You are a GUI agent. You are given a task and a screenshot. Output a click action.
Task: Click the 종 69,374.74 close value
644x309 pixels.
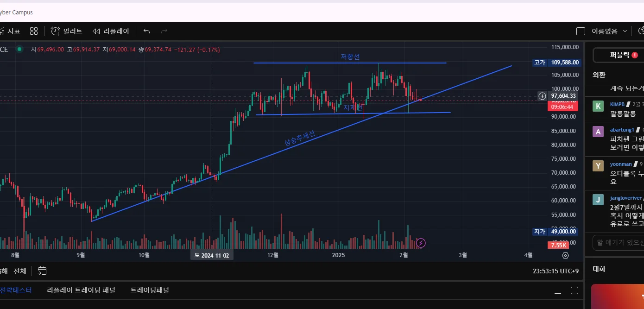(x=156, y=50)
